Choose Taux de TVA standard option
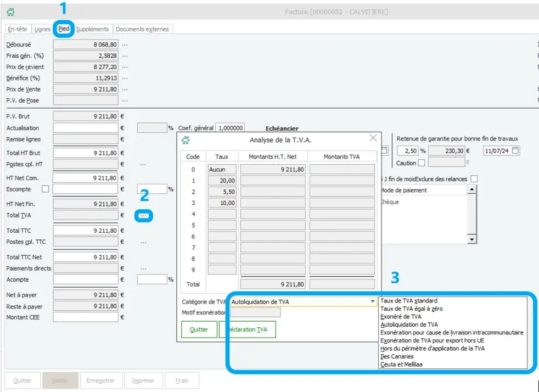539x392 pixels. point(409,301)
